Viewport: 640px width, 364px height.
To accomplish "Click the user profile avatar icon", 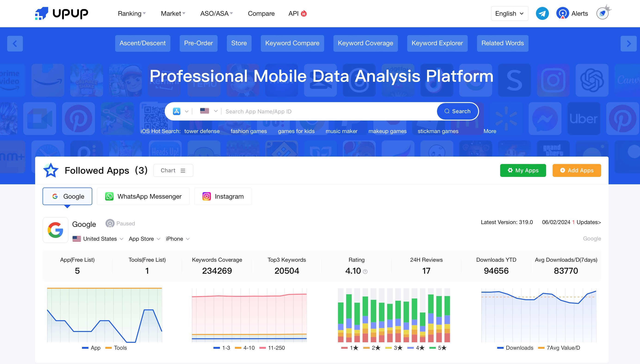I will [x=602, y=13].
